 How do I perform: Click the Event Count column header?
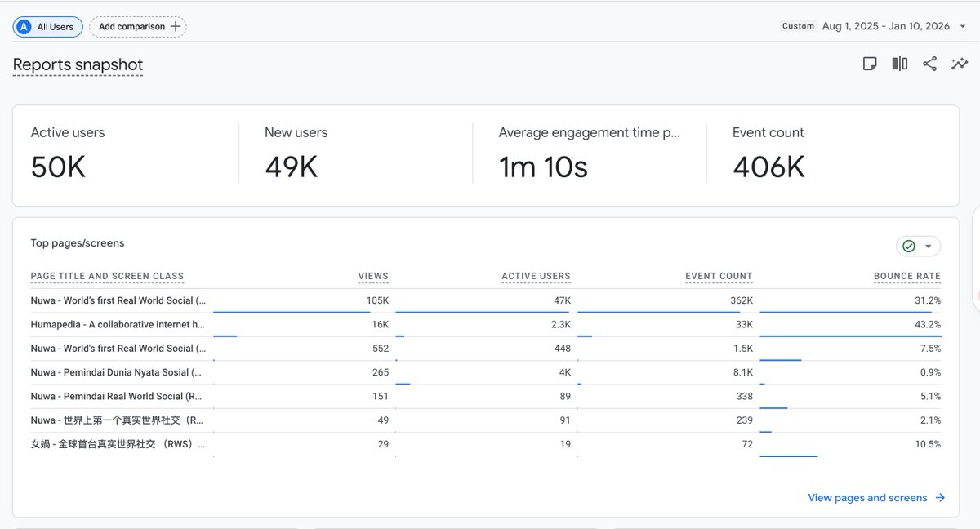719,277
